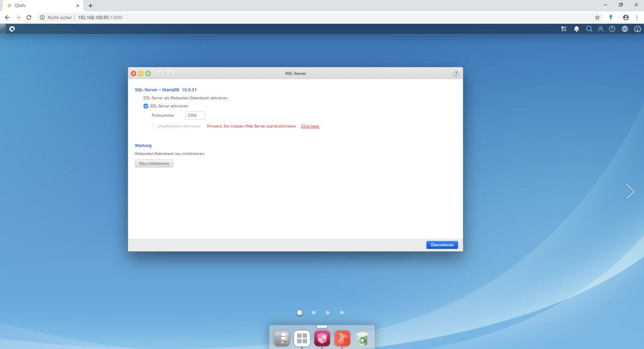Click the red 'Hinweis: Sie müssen Web Server' text
This screenshot has height=349, width=644.
coord(252,126)
